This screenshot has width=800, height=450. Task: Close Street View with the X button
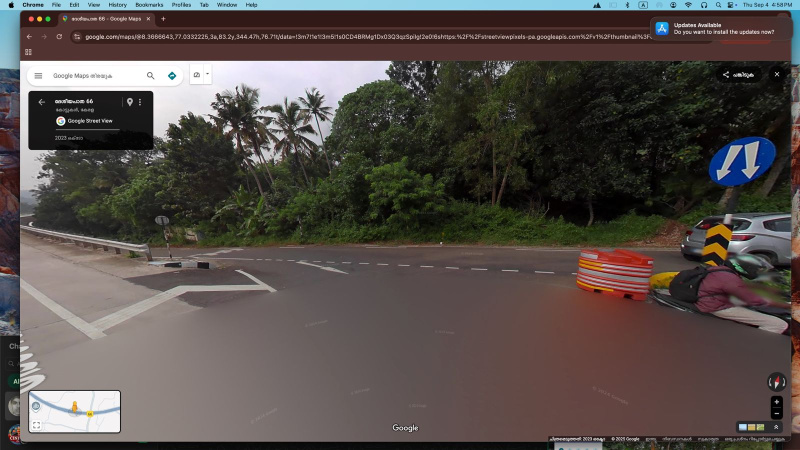point(777,74)
